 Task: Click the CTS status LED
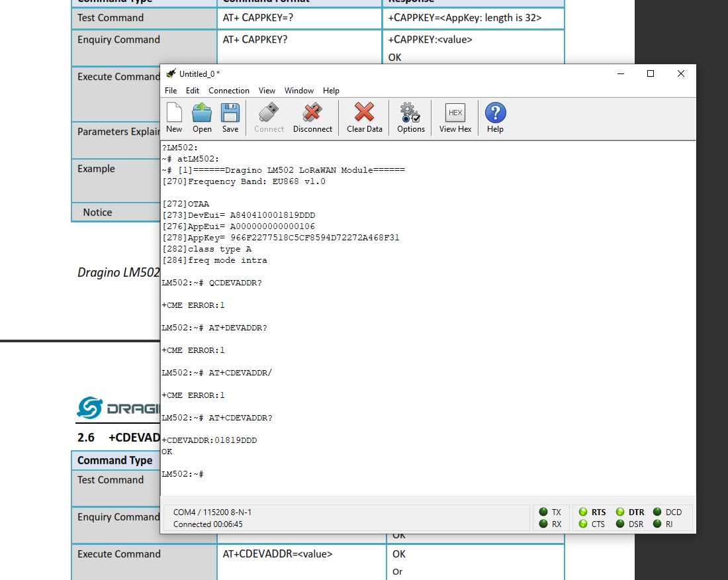[583, 524]
